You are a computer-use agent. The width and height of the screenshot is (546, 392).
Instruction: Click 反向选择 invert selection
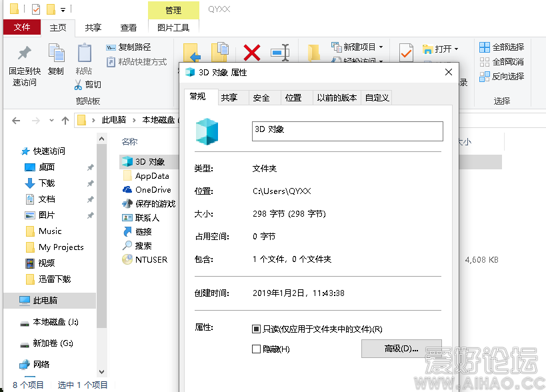pos(502,76)
